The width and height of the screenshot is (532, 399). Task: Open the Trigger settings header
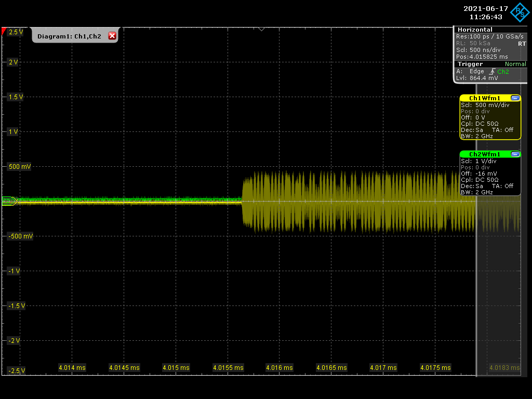point(470,64)
